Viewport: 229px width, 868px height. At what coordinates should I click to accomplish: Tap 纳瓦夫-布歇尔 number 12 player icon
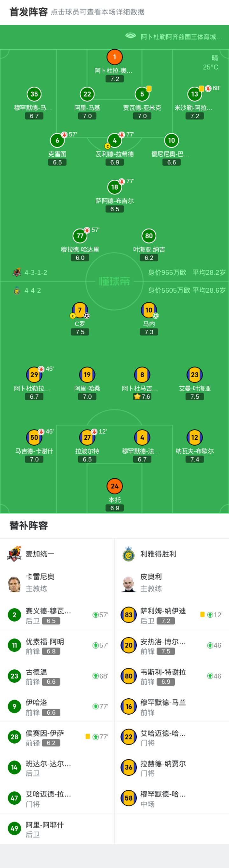(195, 437)
